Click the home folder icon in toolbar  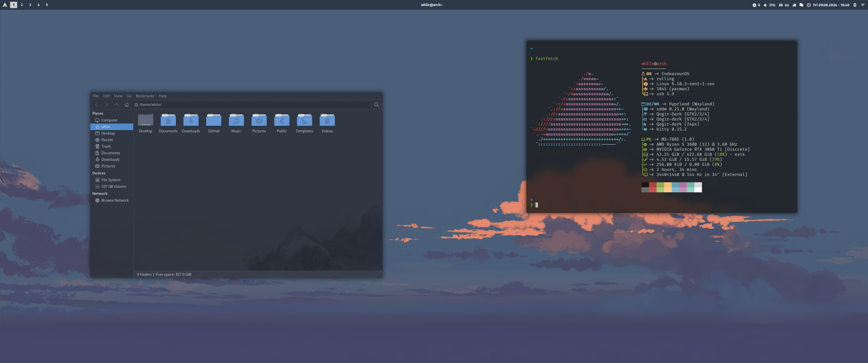point(127,105)
